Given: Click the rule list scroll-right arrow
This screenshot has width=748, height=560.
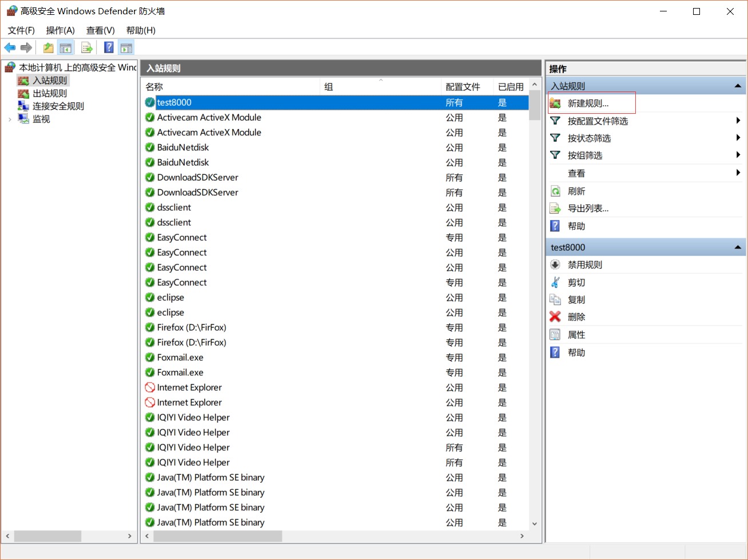Looking at the screenshot, I should (x=522, y=536).
